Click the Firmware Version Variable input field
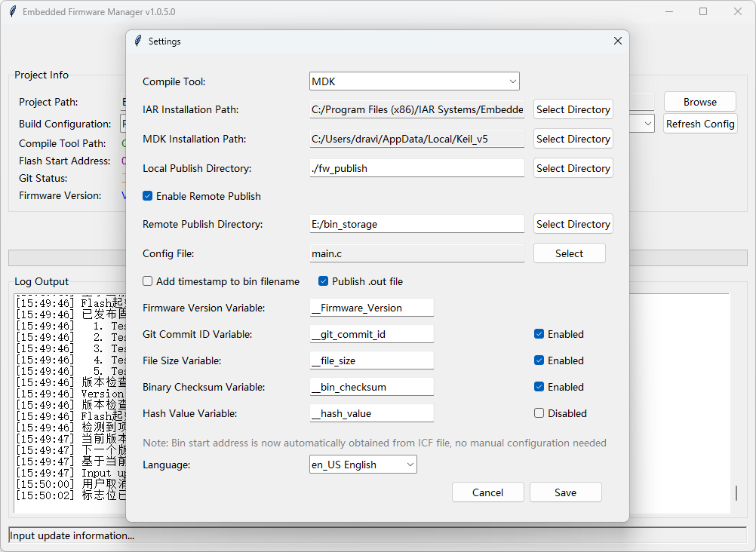The image size is (756, 552). coord(372,308)
